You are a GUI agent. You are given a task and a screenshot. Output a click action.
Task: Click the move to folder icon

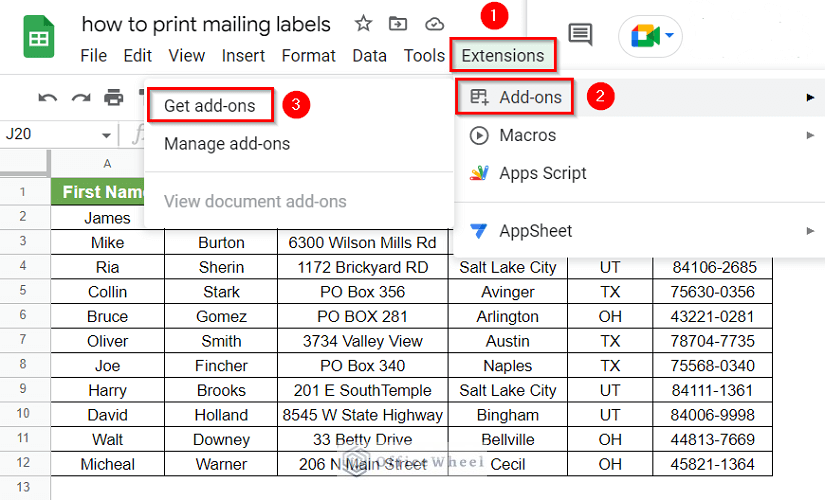(x=398, y=24)
